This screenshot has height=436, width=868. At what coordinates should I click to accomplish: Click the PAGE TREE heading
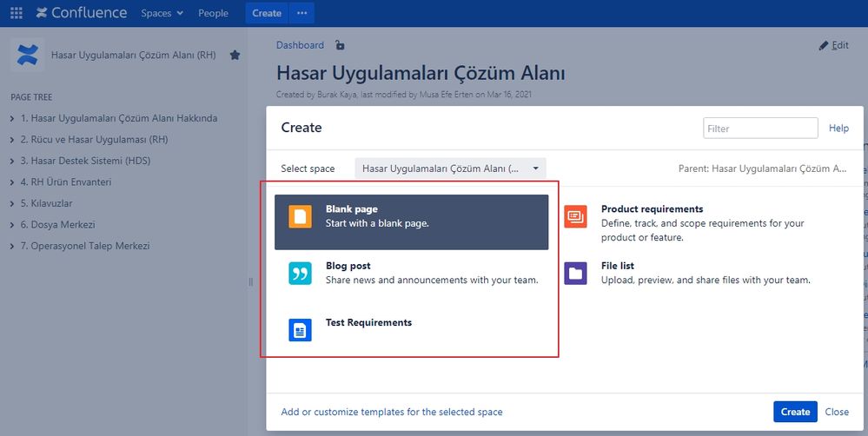(x=31, y=96)
